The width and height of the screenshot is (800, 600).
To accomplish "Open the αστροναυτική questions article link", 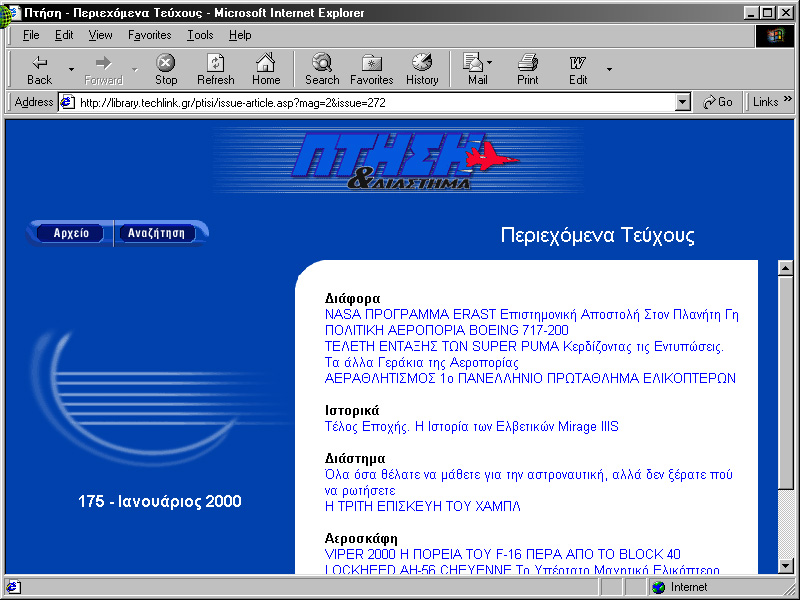I will coord(529,483).
